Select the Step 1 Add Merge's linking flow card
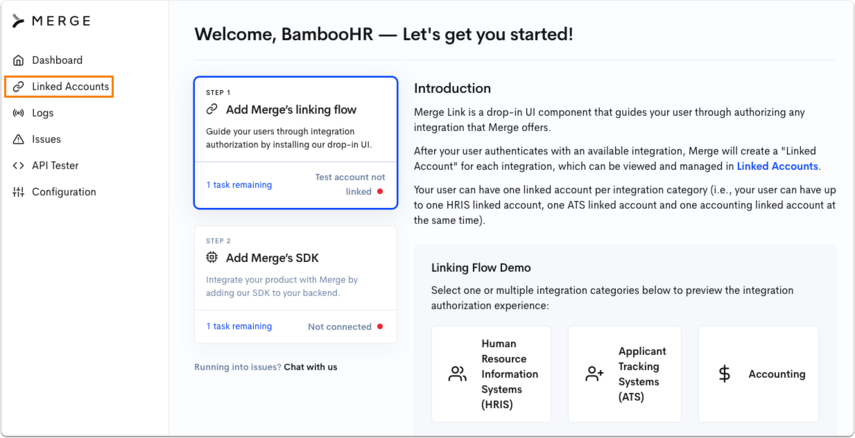 [x=296, y=142]
